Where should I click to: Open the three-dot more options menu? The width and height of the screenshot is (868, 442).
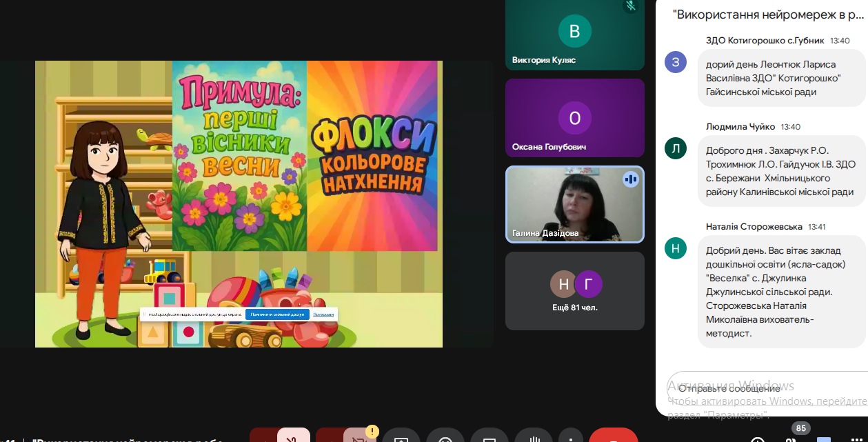(571, 437)
